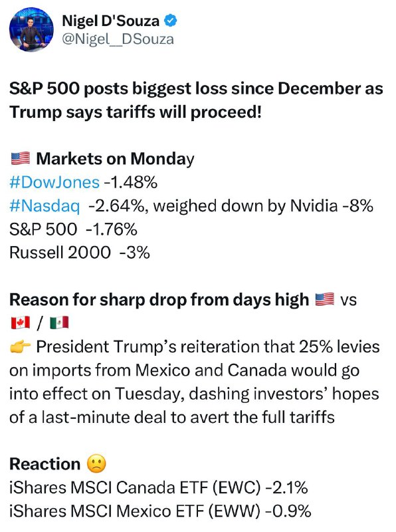This screenshot has height=532, width=396.
Task: Click the Reaction heading text
Action: coord(45,464)
